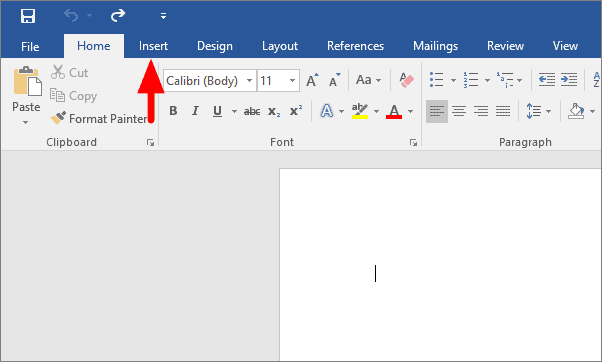
Task: Open the Change Case Aa menu
Action: coord(368,80)
